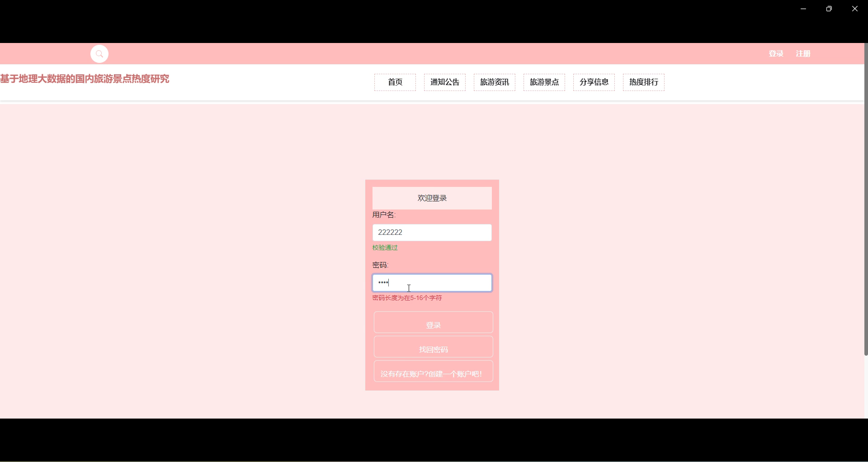868x462 pixels.
Task: Click the 欢迎登录 header text
Action: pyautogui.click(x=432, y=198)
